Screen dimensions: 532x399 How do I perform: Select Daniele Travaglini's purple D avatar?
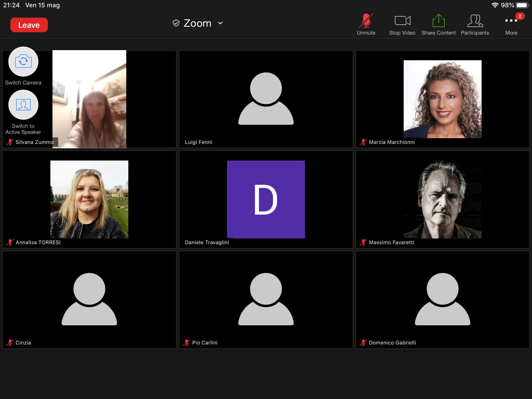tap(266, 199)
